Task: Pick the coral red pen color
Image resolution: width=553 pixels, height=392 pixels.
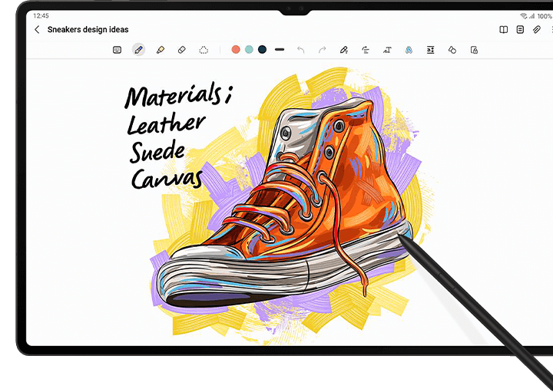Action: [x=236, y=50]
